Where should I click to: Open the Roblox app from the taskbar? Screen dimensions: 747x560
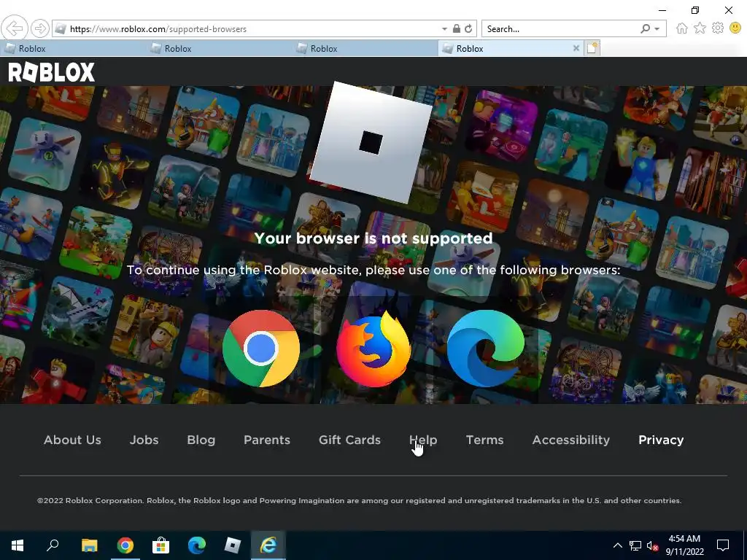(233, 545)
